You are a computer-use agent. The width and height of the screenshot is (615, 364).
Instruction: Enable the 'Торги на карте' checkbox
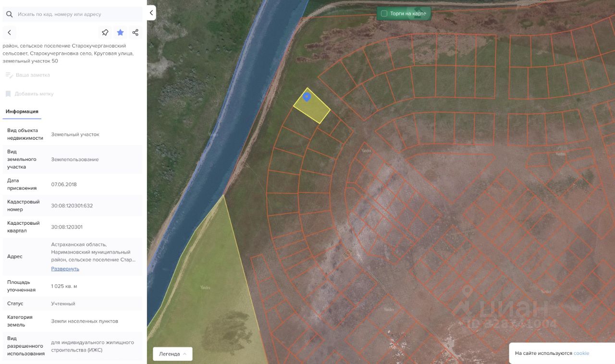[x=384, y=13]
